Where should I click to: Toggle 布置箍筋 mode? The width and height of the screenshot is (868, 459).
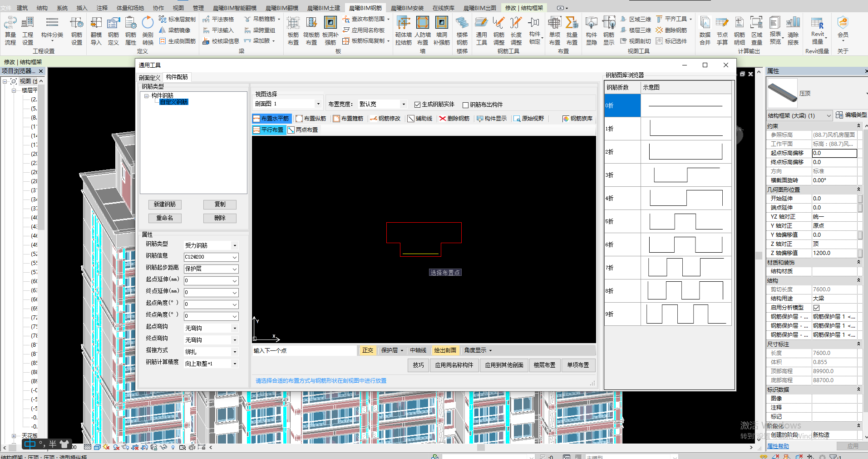click(348, 119)
